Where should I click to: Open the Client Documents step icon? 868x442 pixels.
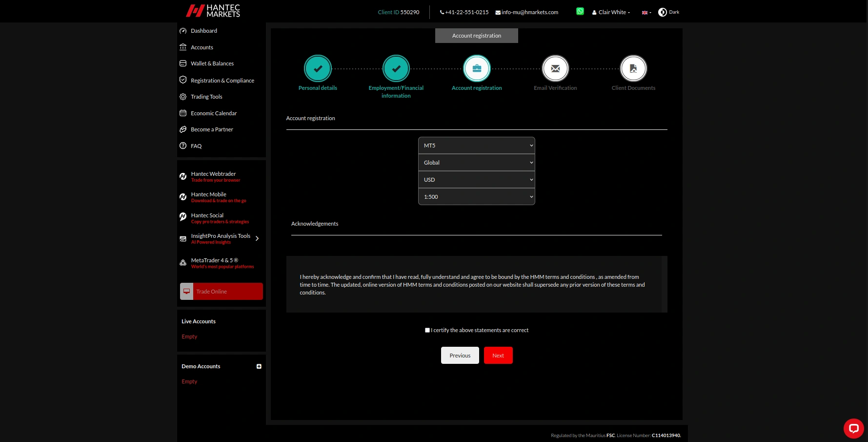(633, 68)
